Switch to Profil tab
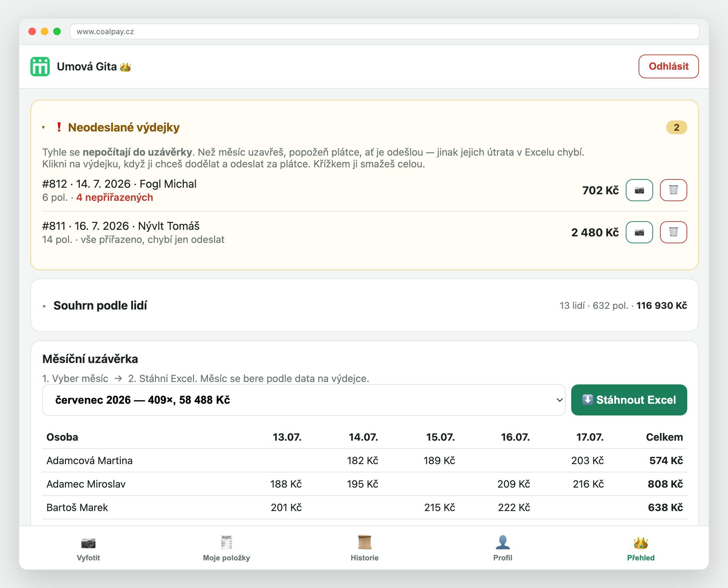 pos(503,548)
